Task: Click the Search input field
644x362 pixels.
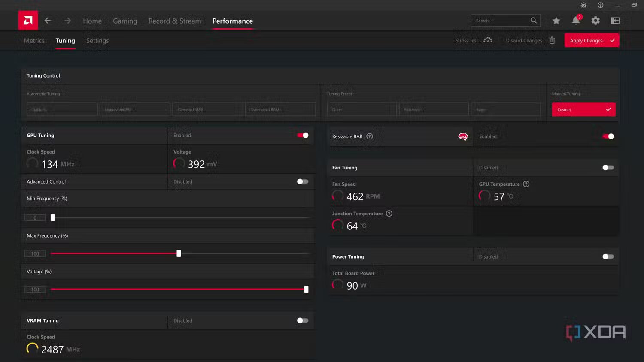Action: tap(500, 21)
